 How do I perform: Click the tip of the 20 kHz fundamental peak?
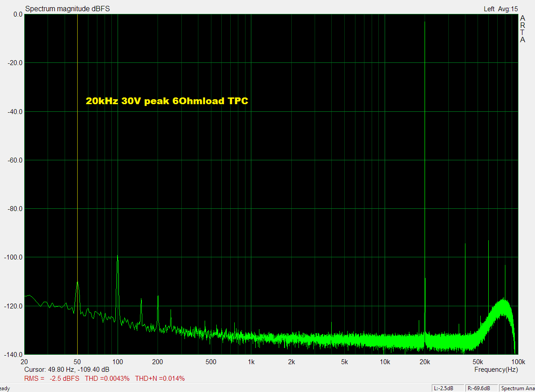[425, 22]
